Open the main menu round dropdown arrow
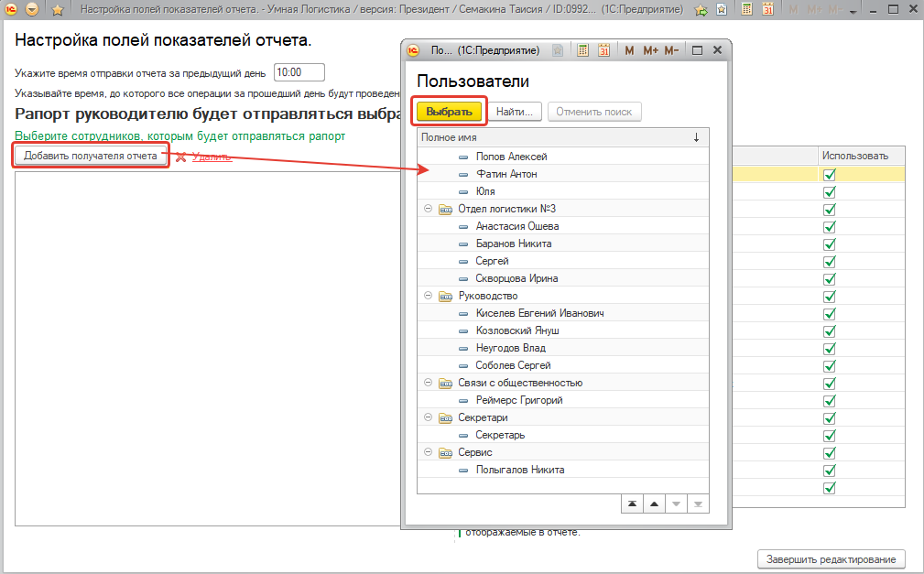 32,9
